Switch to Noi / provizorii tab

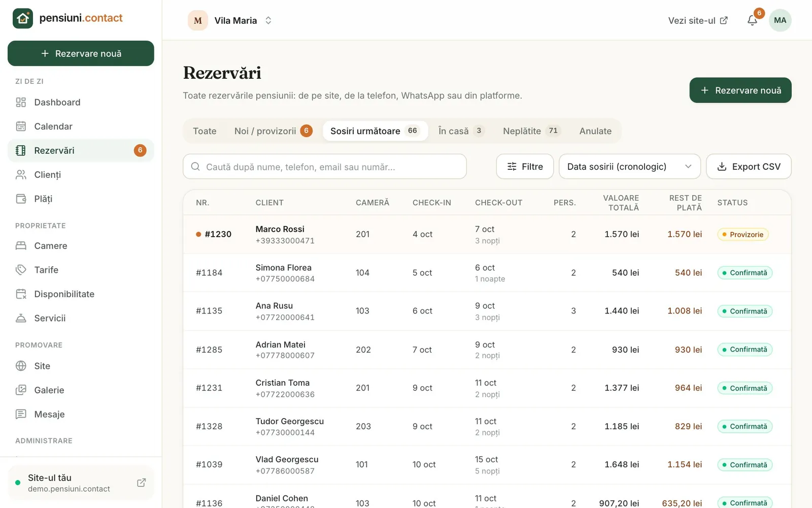tap(273, 131)
